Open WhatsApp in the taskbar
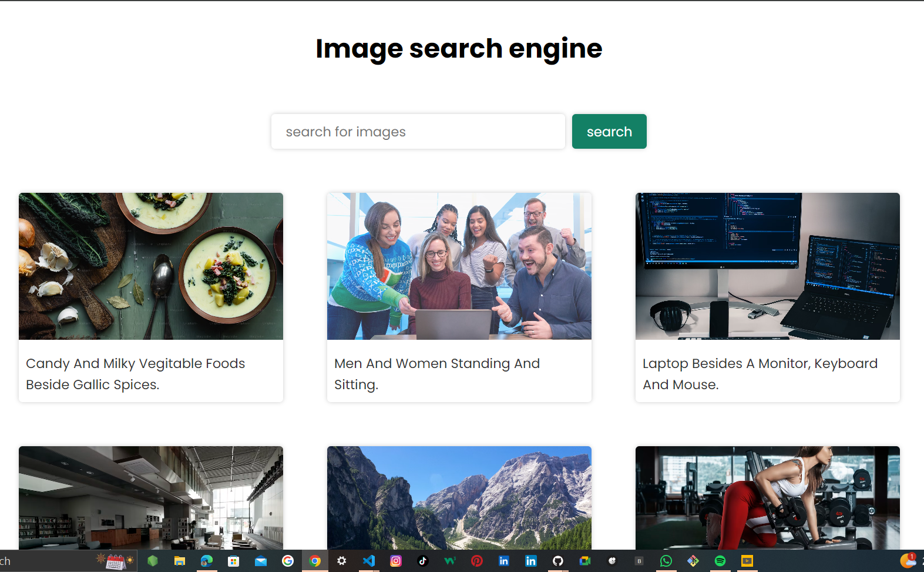The height and width of the screenshot is (572, 924). pyautogui.click(x=666, y=561)
